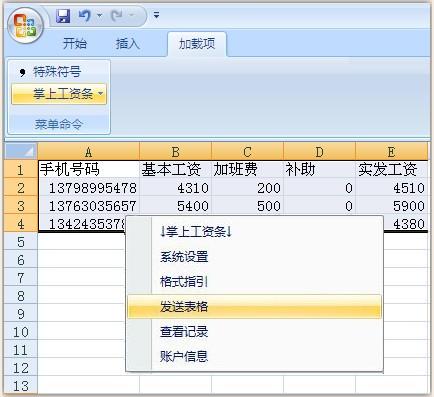Open the 掌上工资条 dropdown button
434x397 pixels.
(x=59, y=94)
